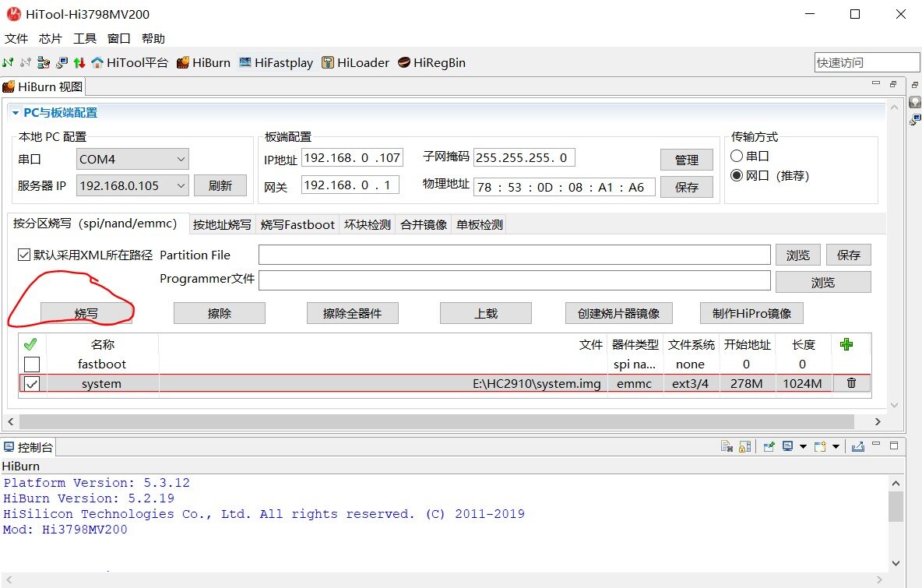The height and width of the screenshot is (588, 922).
Task: Switch to 烧写Fastboot tab
Action: tap(297, 224)
